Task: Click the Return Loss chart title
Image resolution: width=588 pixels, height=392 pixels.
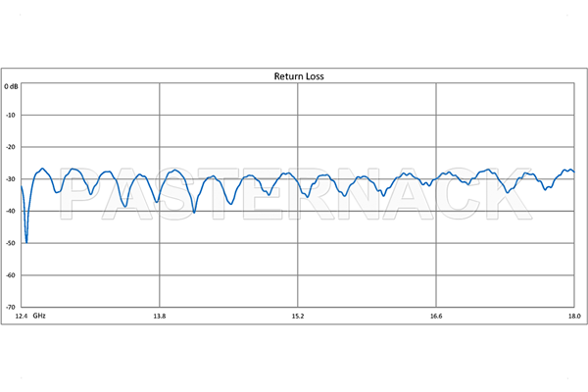Action: coord(297,76)
